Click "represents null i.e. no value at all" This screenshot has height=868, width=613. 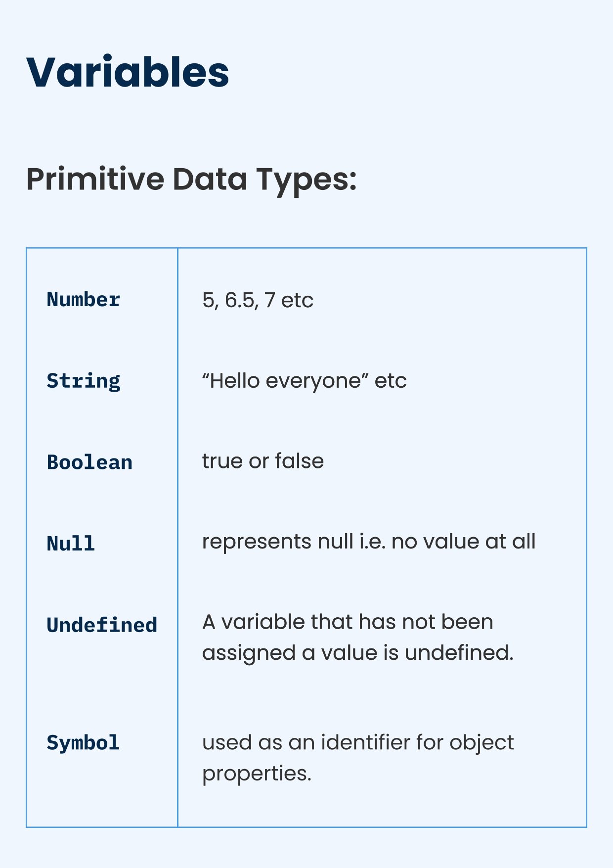pyautogui.click(x=369, y=542)
